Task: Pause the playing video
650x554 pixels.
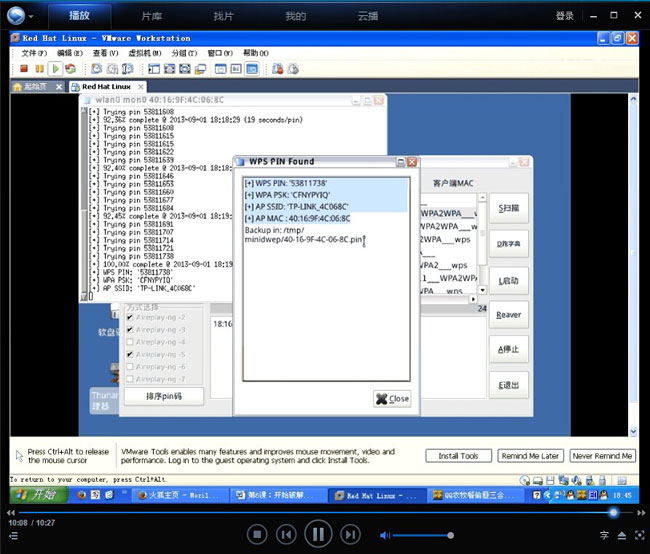Action: point(318,535)
